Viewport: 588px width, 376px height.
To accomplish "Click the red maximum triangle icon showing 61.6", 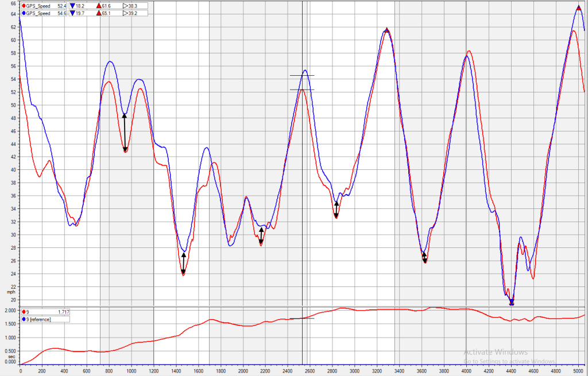I will point(100,6).
